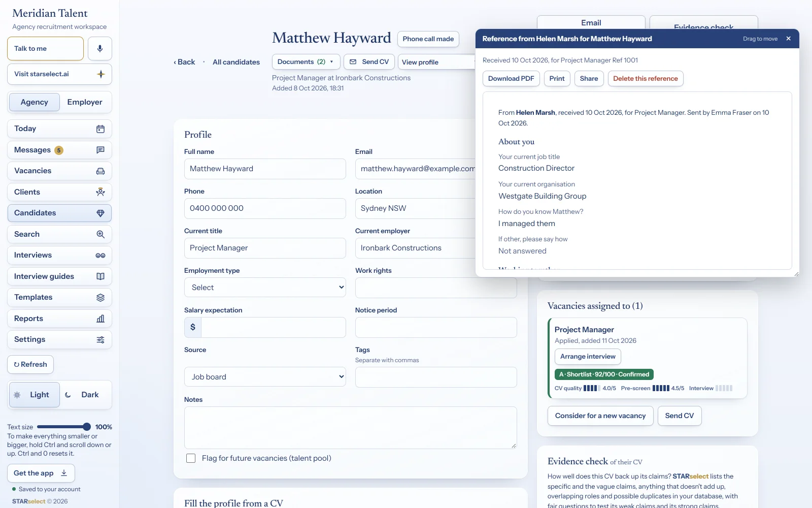Open the View profile dropdown
Viewport: 812px width, 508px height.
436,62
